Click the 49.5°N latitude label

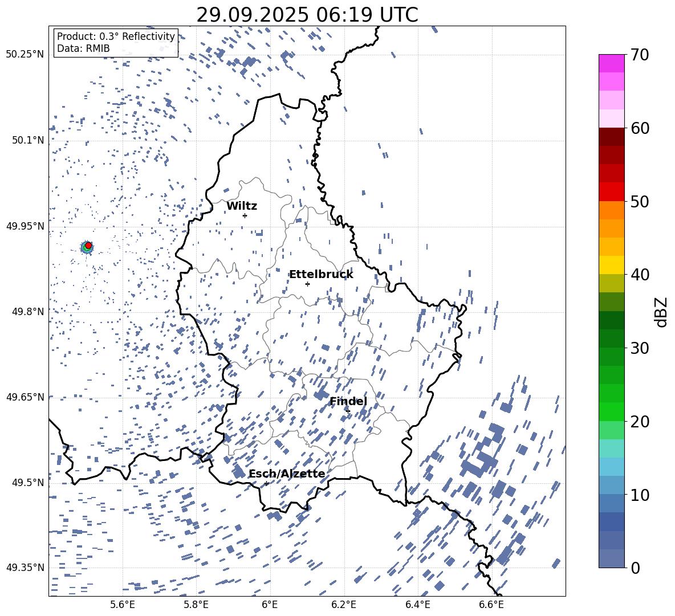pos(27,483)
